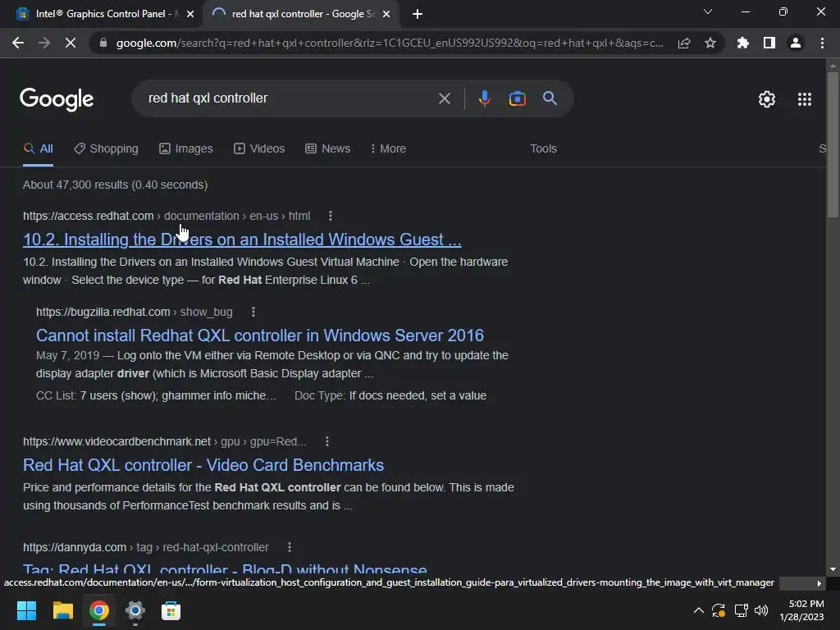
Task: Open Cannot install Redhat QXL controller link
Action: 260,336
